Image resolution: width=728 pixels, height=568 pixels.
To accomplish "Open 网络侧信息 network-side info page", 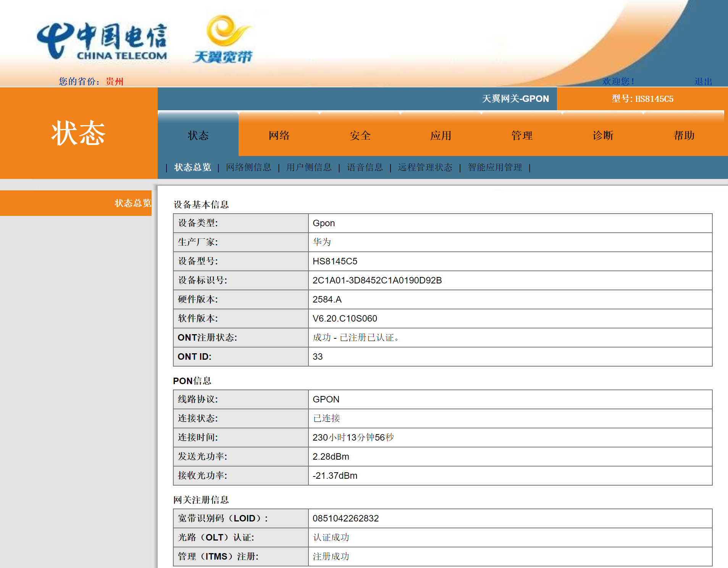I will [x=248, y=167].
